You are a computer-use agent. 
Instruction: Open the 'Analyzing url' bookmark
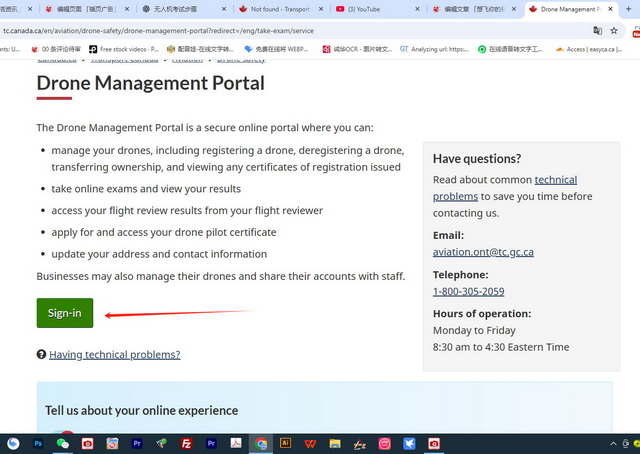(434, 48)
